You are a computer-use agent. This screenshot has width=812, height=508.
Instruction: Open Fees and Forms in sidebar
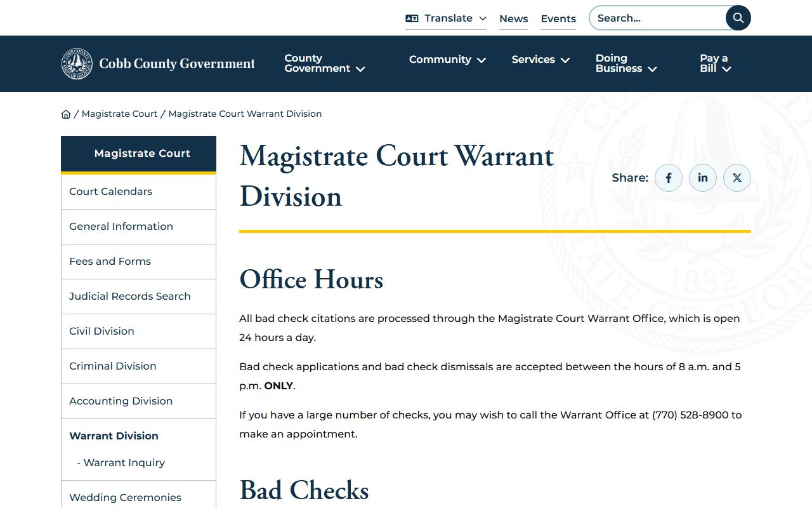[x=138, y=262]
